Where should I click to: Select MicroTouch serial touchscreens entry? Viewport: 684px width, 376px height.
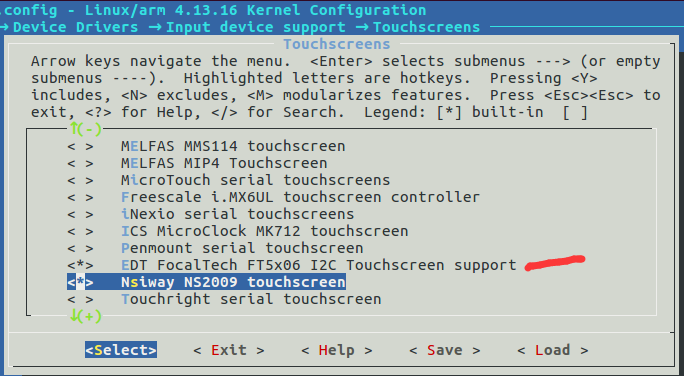pos(255,180)
